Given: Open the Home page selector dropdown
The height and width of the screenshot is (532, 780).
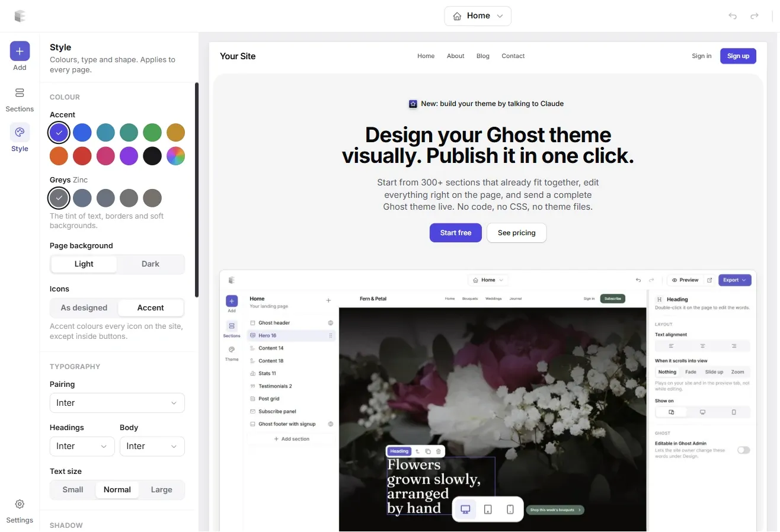Looking at the screenshot, I should pos(478,16).
